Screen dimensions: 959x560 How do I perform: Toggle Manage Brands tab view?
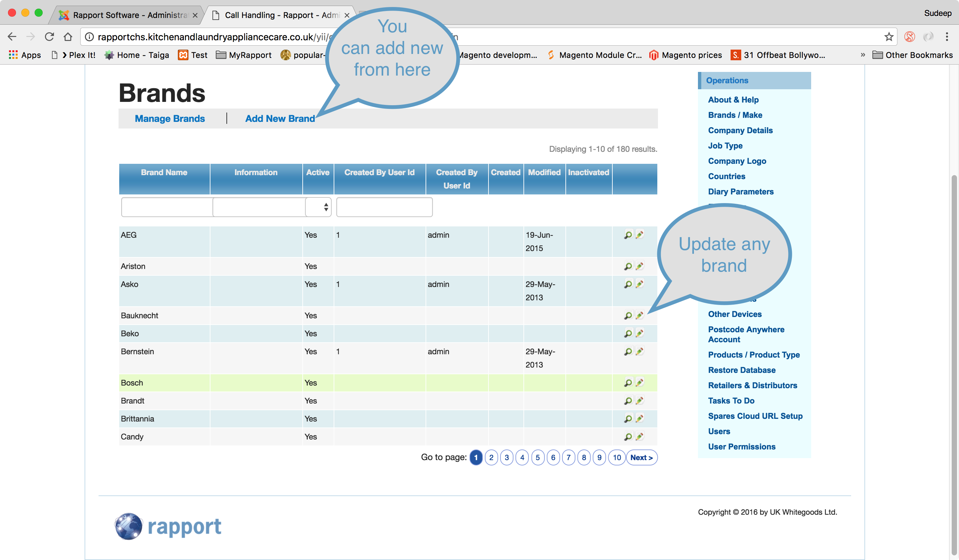click(x=170, y=119)
